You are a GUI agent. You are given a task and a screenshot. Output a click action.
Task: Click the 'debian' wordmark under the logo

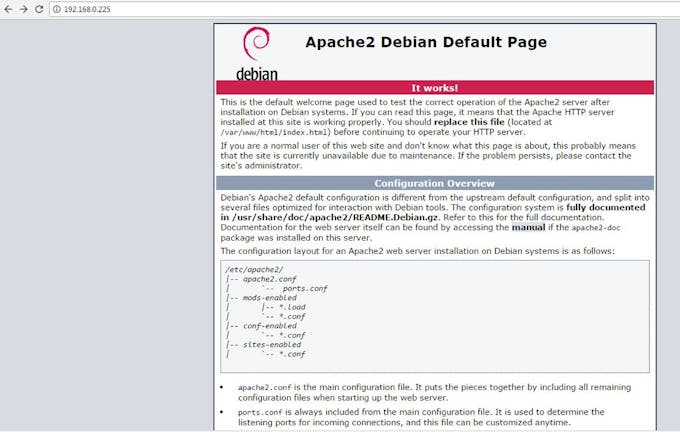point(257,74)
